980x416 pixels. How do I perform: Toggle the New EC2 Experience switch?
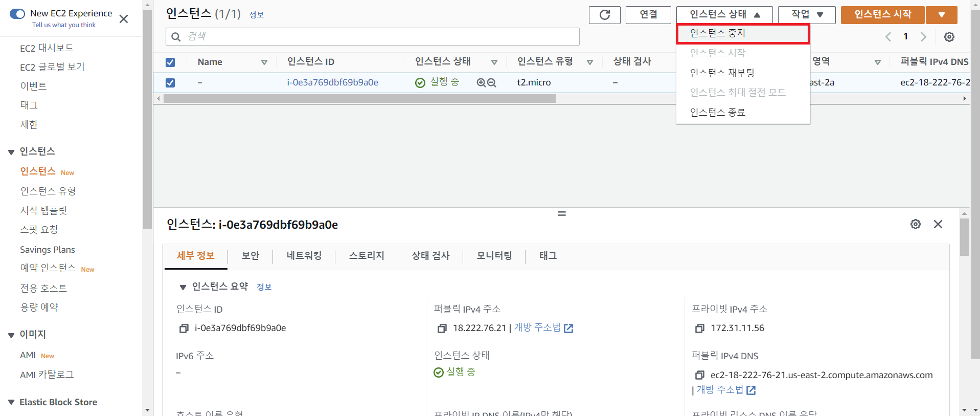(x=17, y=14)
